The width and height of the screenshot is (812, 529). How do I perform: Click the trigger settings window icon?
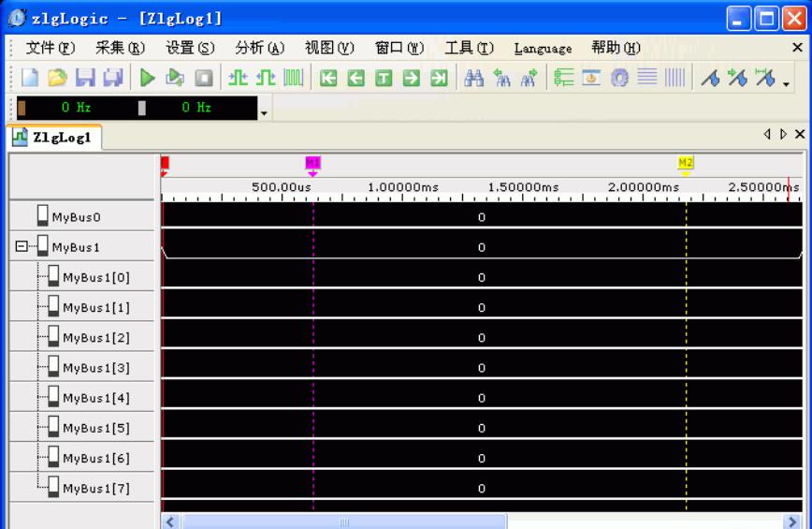(591, 78)
